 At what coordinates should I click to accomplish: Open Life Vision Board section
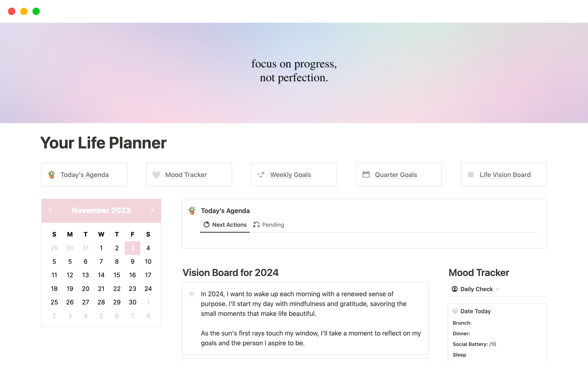[x=505, y=175]
